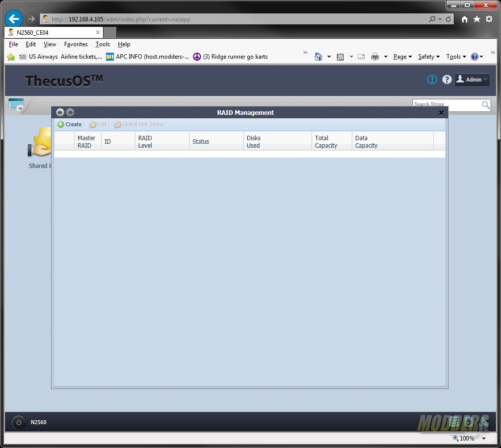Click the Read mail icon in command bar

pos(361,57)
